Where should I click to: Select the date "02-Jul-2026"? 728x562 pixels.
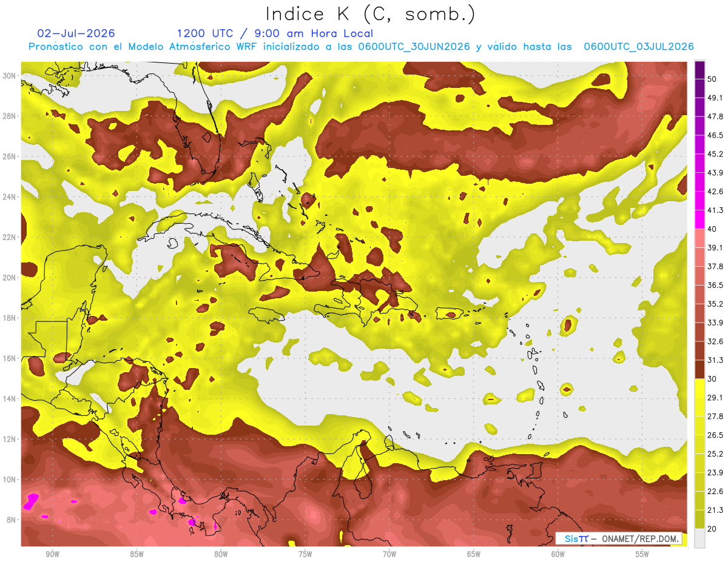[76, 33]
